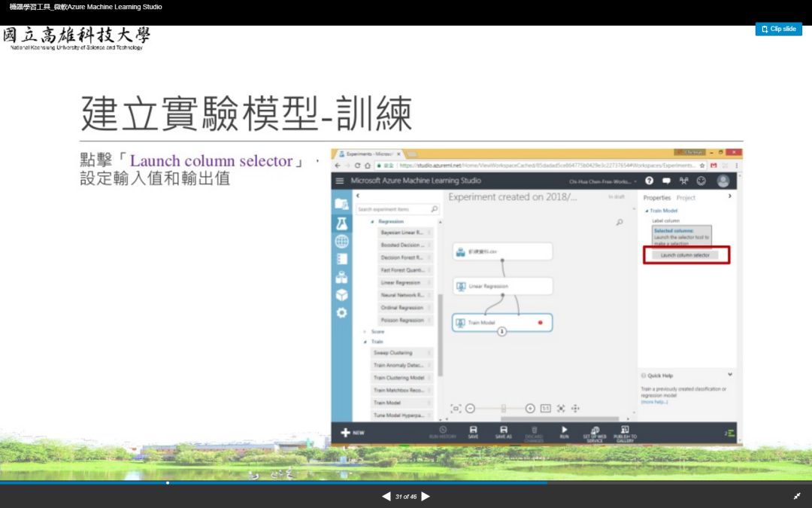Select Fast Forest Quantile module
The height and width of the screenshot is (508, 812).
(405, 270)
